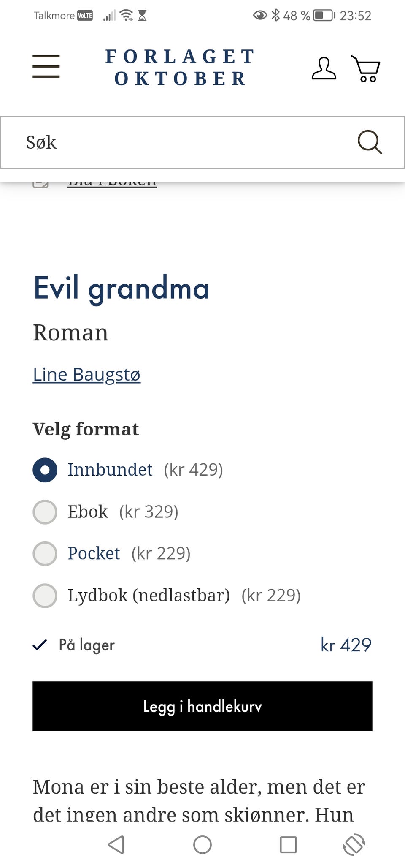Click the Evil grandma title heading

tap(121, 288)
